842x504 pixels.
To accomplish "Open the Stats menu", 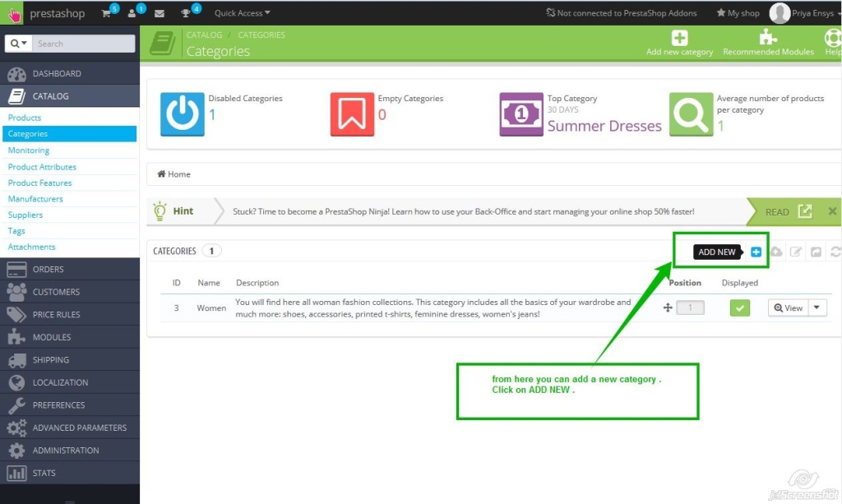I will tap(70, 473).
